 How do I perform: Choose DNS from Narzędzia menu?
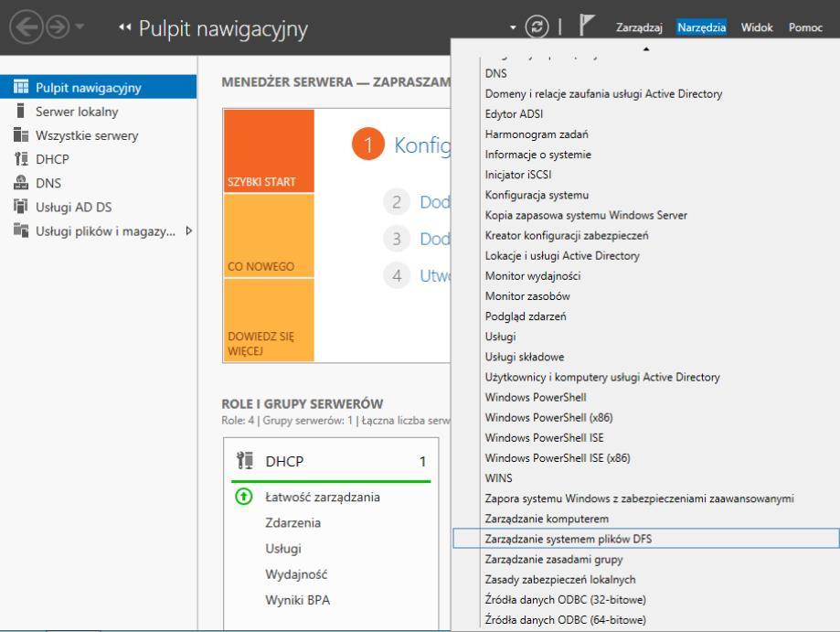[x=645, y=73]
